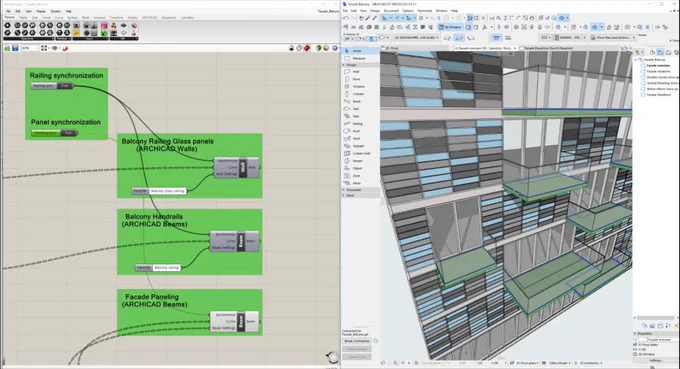This screenshot has width=680, height=369.
Task: Select the Shell tool in toolbox
Action: (x=360, y=138)
